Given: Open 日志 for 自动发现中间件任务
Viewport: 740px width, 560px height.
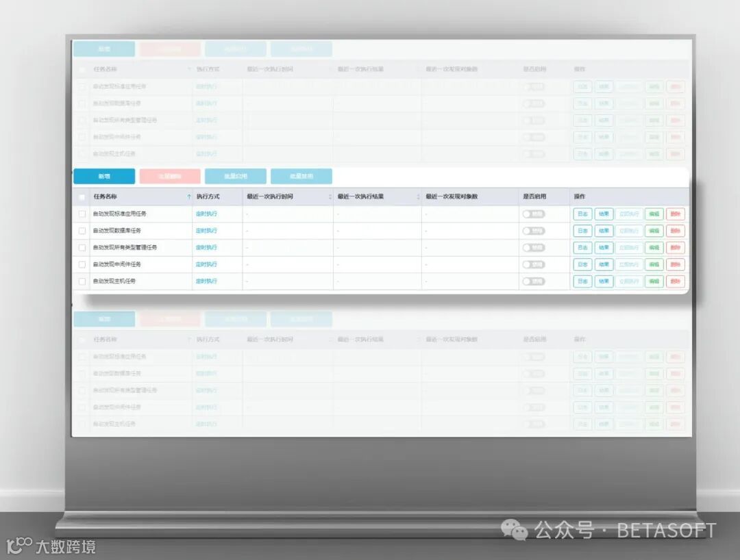Looking at the screenshot, I should (x=583, y=264).
